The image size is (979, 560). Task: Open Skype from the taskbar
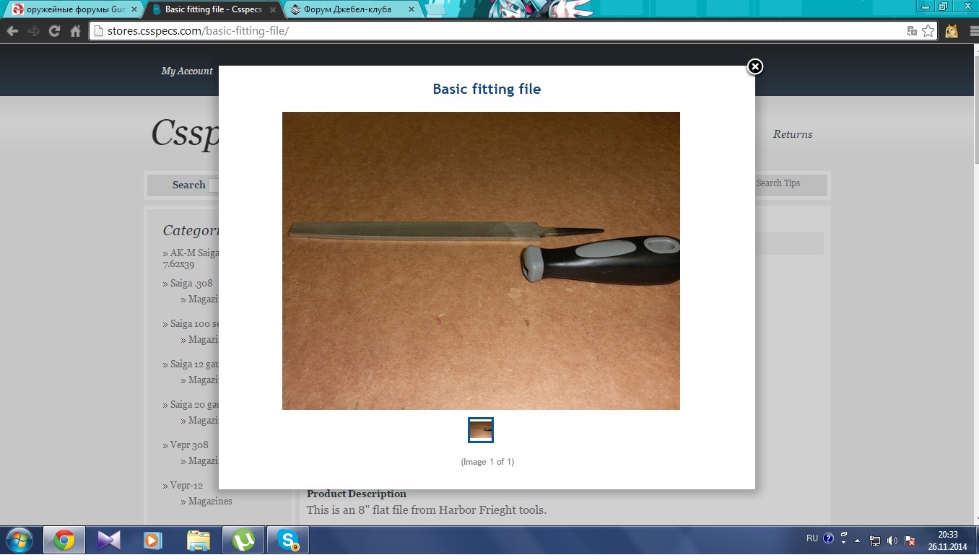tap(287, 540)
